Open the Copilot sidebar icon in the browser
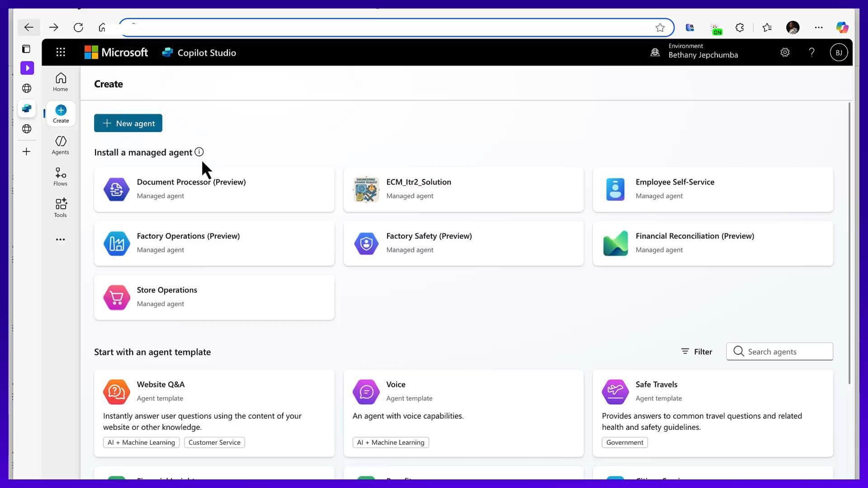The image size is (868, 488). (x=842, y=28)
